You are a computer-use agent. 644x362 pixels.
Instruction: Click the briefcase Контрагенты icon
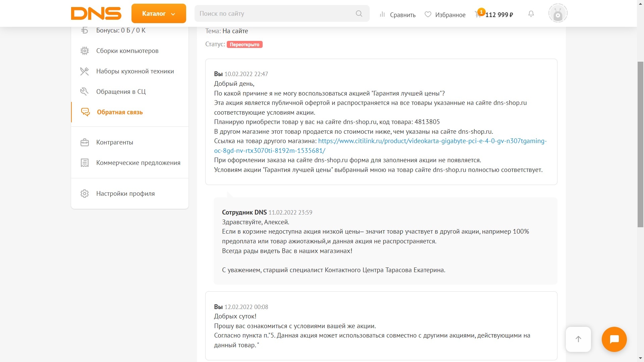point(85,142)
